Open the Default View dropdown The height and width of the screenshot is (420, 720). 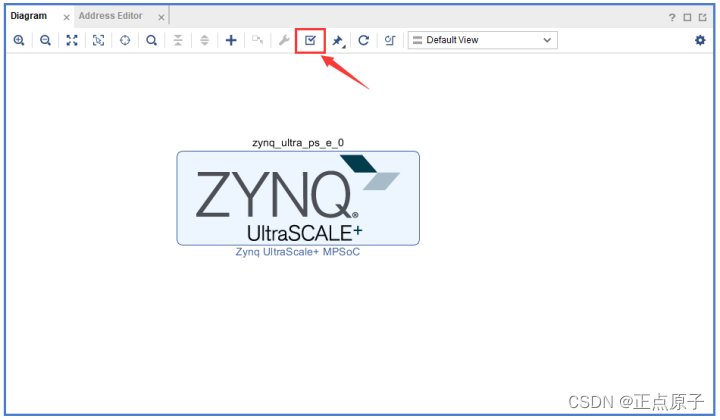pos(483,40)
